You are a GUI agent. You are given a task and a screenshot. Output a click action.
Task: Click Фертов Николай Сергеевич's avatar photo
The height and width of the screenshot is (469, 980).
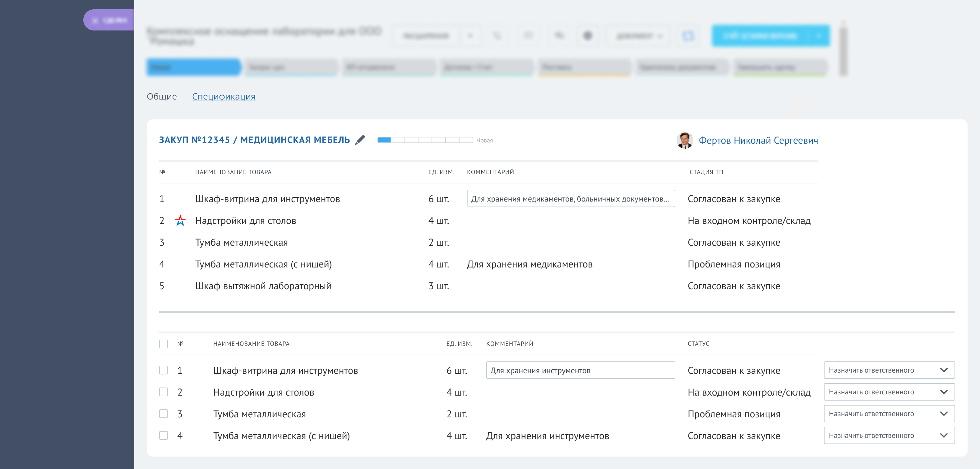click(685, 141)
